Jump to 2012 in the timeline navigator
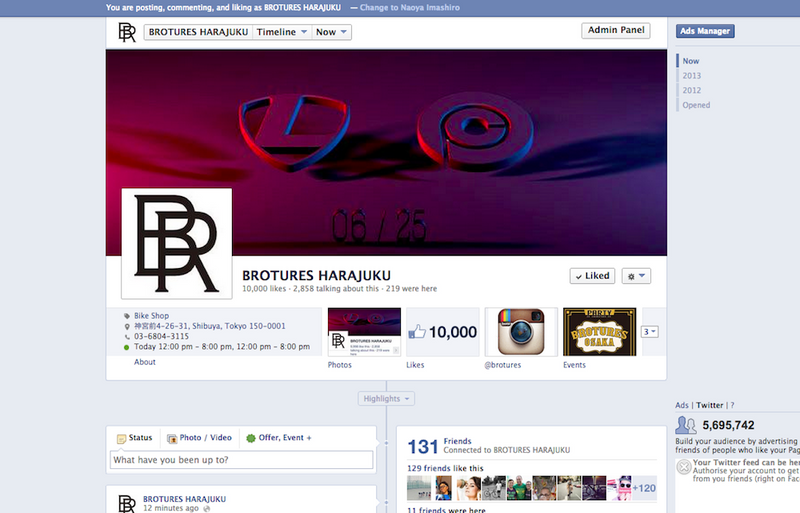The height and width of the screenshot is (513, 800). [x=692, y=90]
